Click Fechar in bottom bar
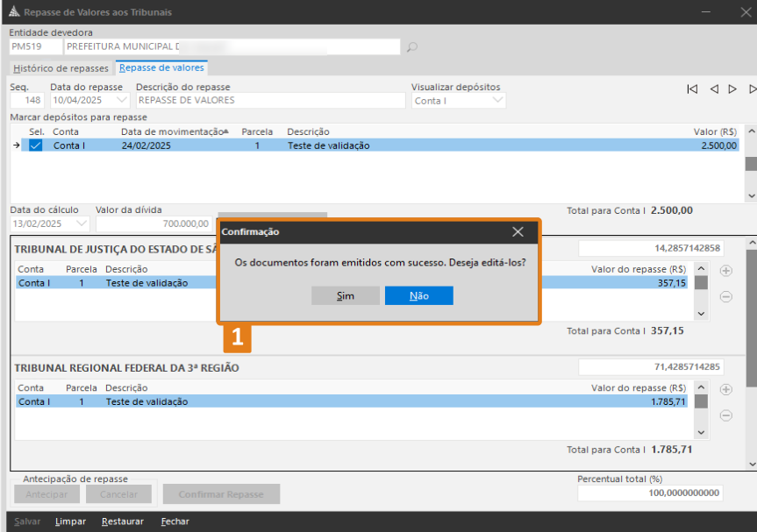This screenshot has width=757, height=532. [175, 521]
